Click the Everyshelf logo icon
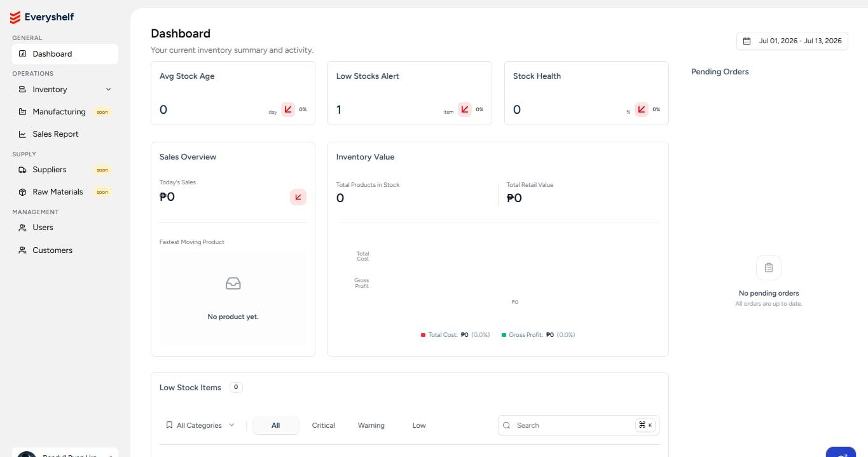The height and width of the screenshot is (457, 868). tap(15, 17)
